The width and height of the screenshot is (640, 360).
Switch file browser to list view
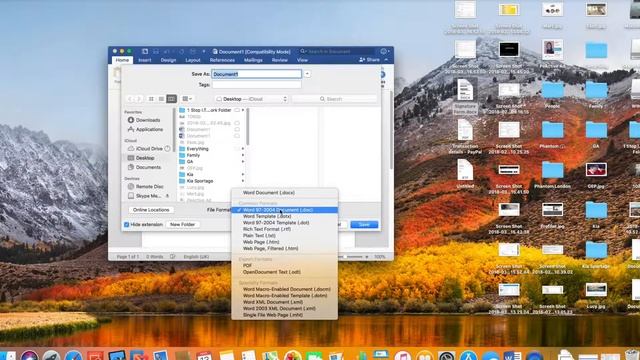click(x=161, y=99)
